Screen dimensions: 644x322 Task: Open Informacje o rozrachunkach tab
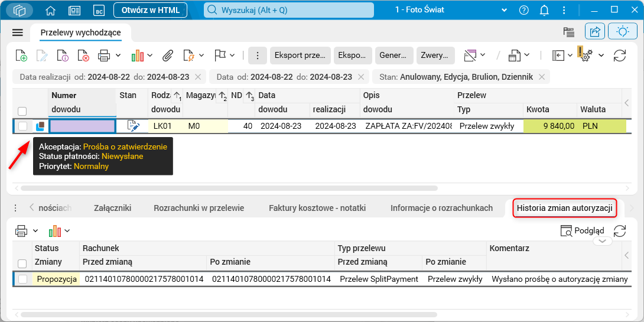(441, 208)
